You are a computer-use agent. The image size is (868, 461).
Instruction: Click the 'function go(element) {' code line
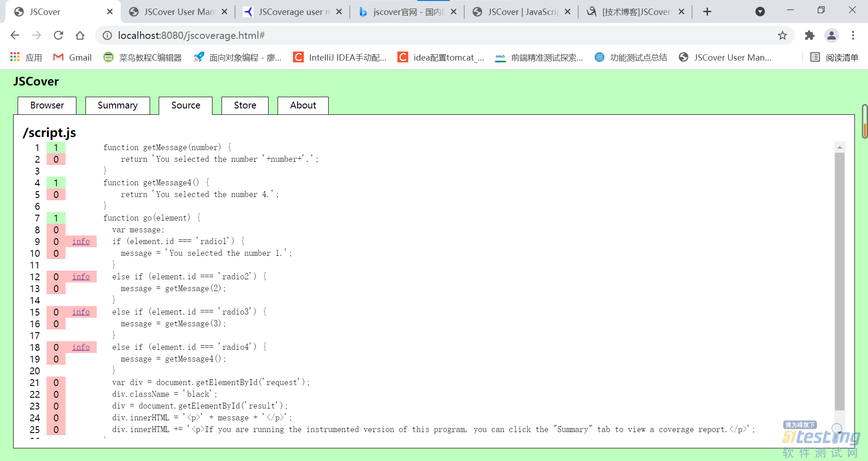point(152,218)
